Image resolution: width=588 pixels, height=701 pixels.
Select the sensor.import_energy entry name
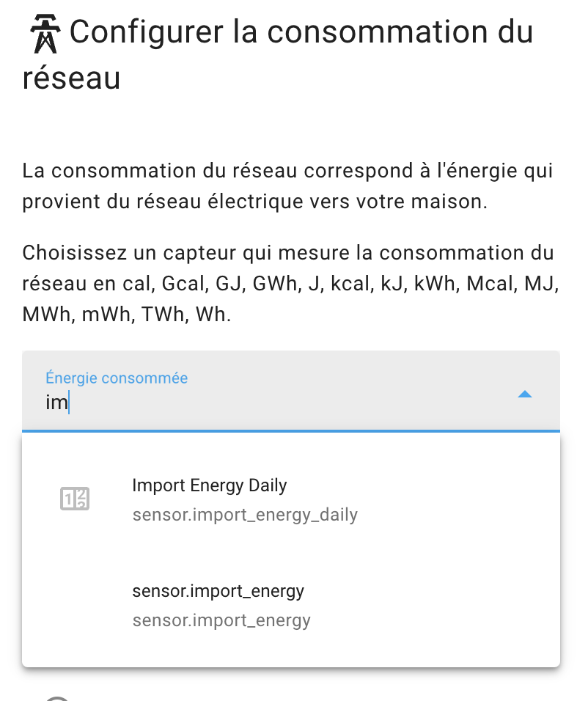[x=218, y=591]
